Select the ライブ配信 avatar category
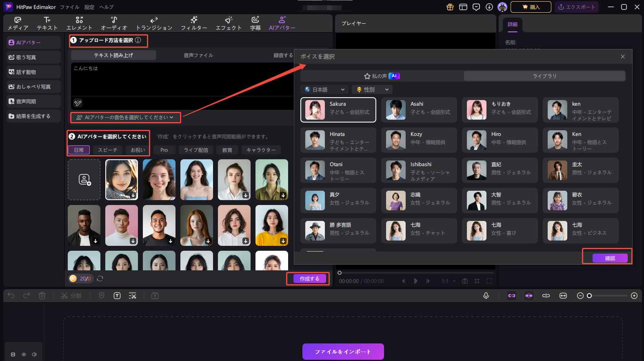This screenshot has width=644, height=361. [x=196, y=150]
